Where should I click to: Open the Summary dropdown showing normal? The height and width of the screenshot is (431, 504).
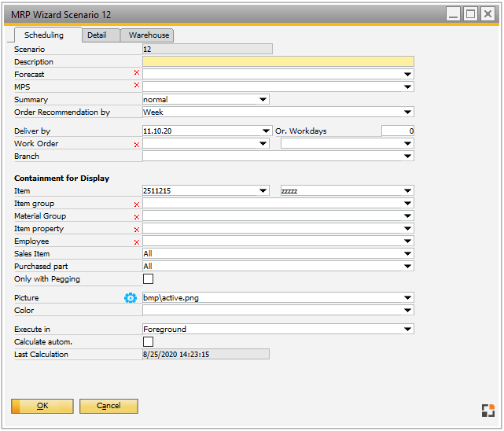(x=263, y=100)
